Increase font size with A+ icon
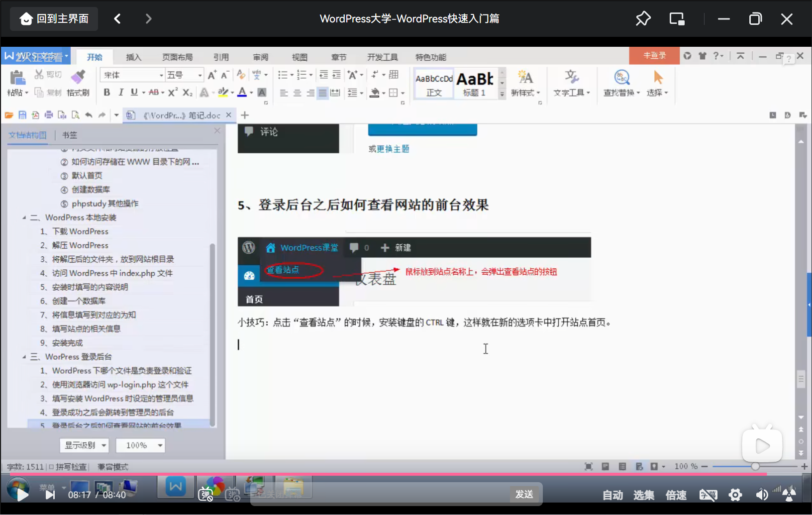812x515 pixels. 212,75
